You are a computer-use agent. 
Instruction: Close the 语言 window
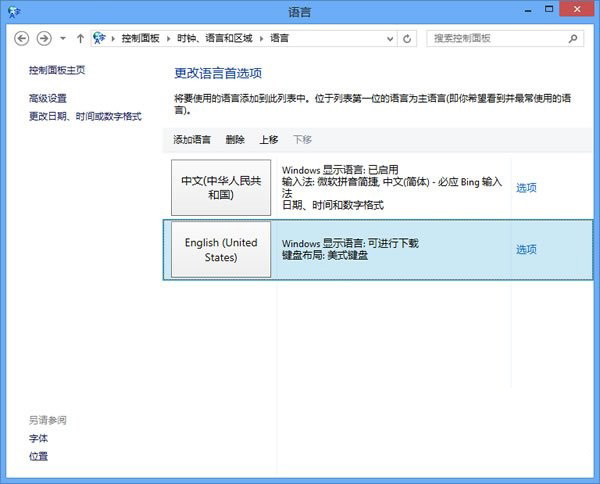[x=577, y=9]
